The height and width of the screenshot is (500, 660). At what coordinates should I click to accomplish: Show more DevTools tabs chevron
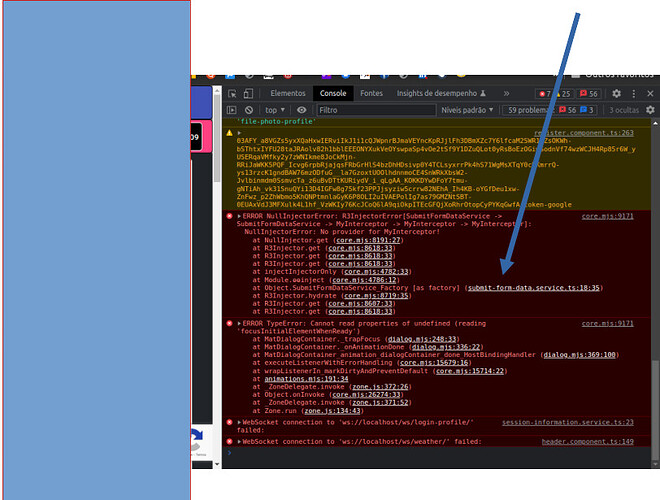[506, 93]
